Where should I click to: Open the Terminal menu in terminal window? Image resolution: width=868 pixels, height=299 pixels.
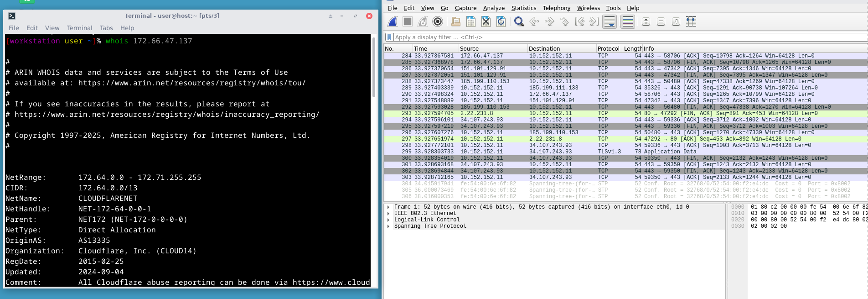[x=79, y=28]
